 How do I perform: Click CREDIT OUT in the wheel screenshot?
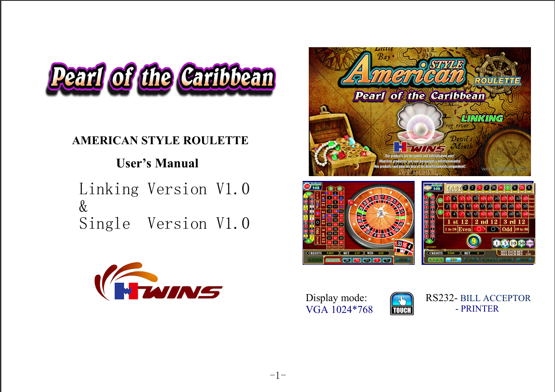tap(314, 260)
